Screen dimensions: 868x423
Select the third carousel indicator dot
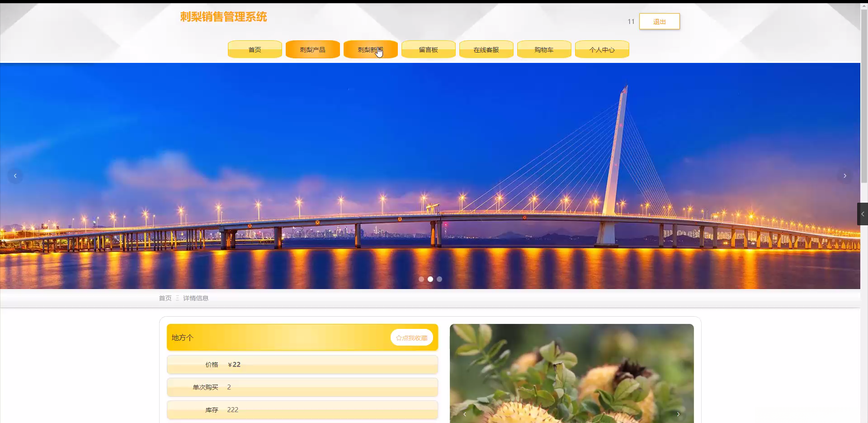pos(439,279)
